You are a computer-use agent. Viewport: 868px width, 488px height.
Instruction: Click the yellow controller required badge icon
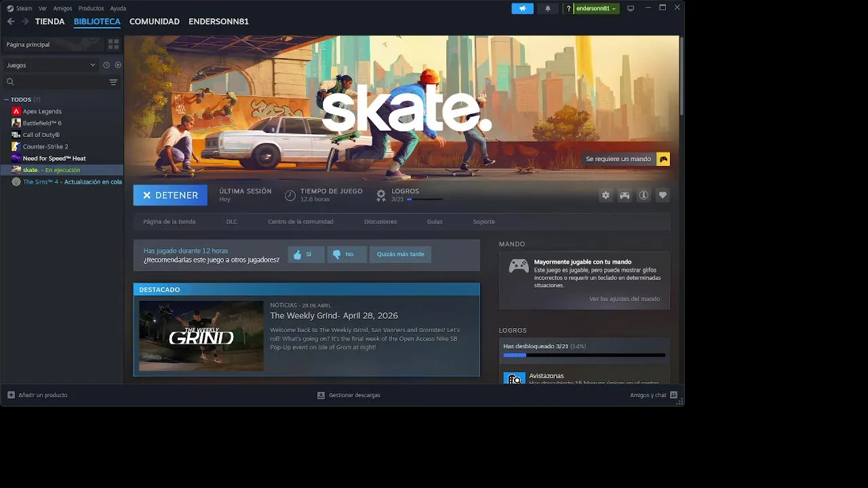tap(663, 159)
